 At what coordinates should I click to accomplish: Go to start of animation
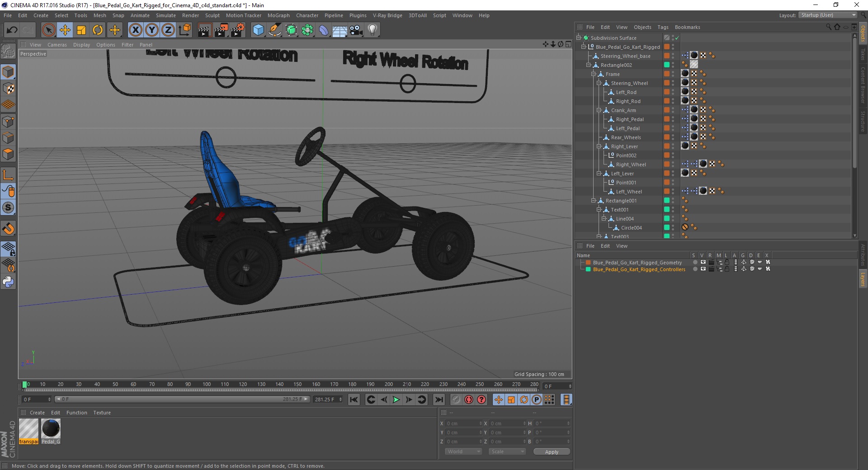[354, 399]
